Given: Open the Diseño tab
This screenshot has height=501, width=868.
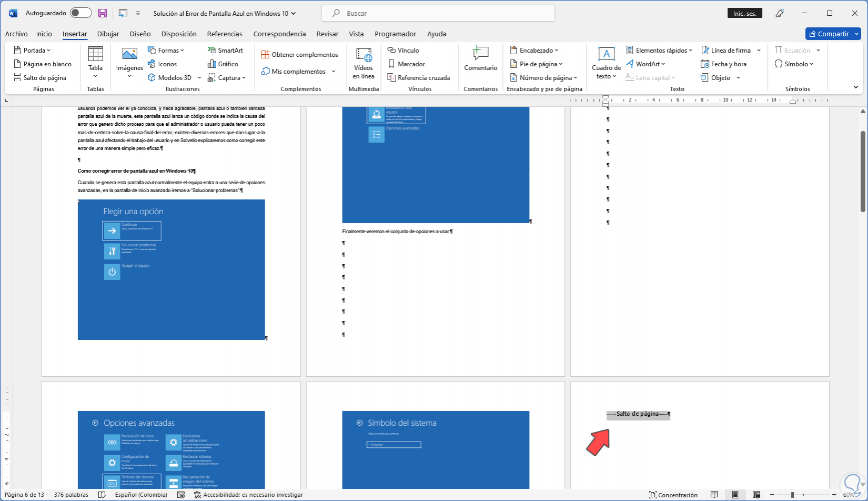Looking at the screenshot, I should point(140,34).
